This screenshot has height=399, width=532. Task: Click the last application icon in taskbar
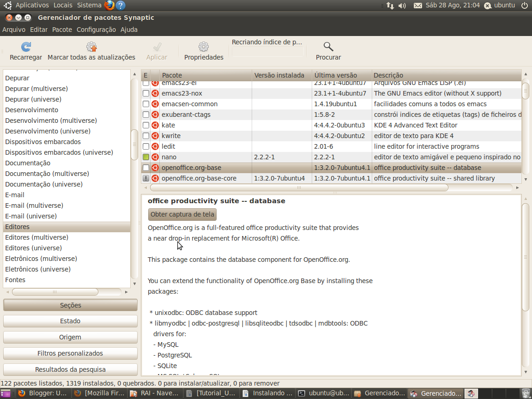[471, 393]
